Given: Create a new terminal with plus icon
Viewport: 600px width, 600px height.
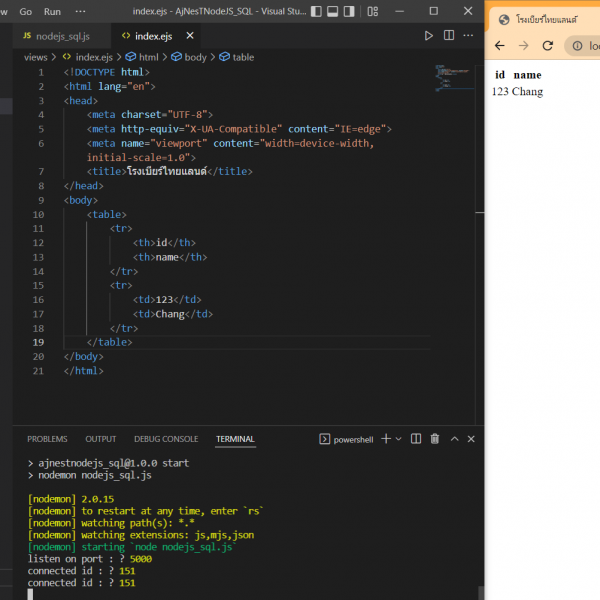Looking at the screenshot, I should click(386, 439).
